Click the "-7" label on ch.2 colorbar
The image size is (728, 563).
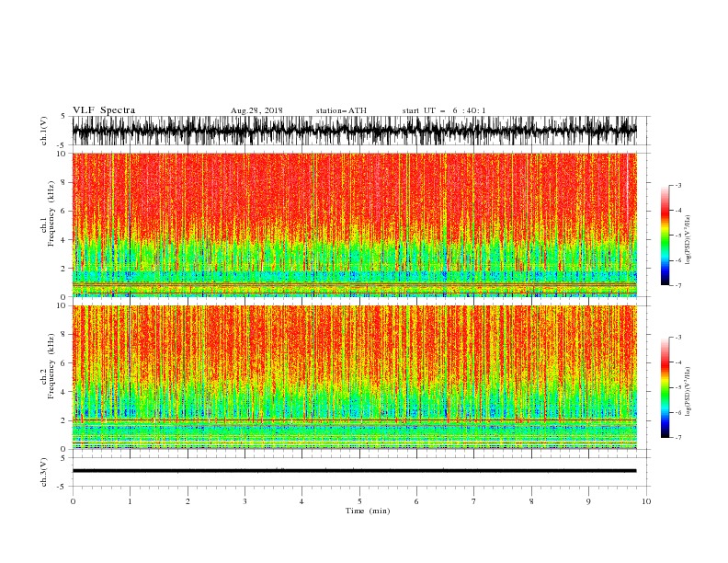click(x=678, y=438)
